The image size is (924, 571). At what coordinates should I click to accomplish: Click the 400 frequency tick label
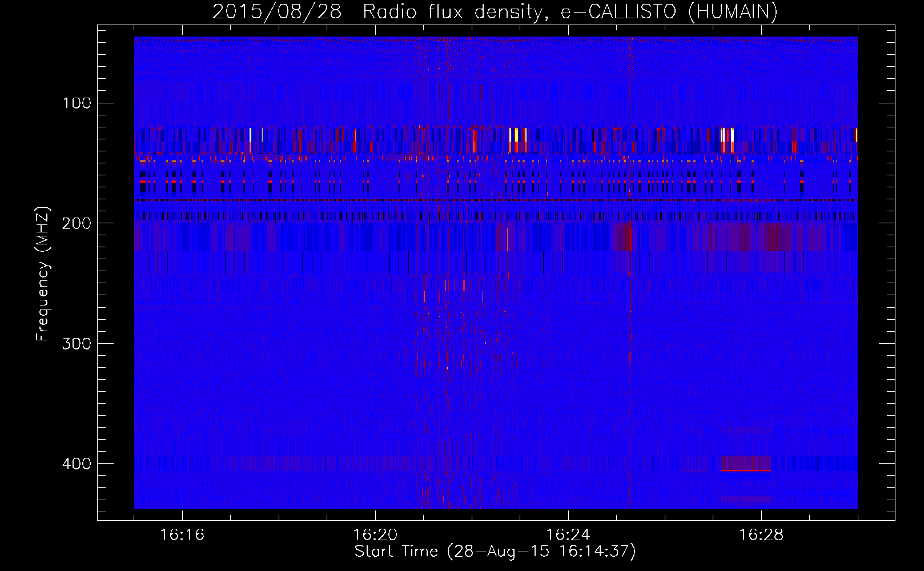click(77, 463)
